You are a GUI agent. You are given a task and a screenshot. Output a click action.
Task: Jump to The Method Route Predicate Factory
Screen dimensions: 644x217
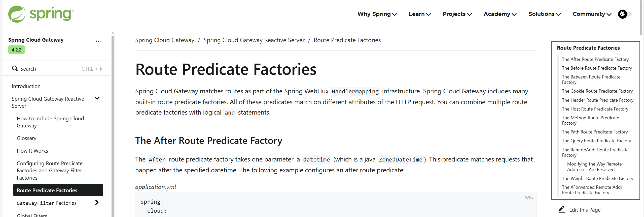590,120
